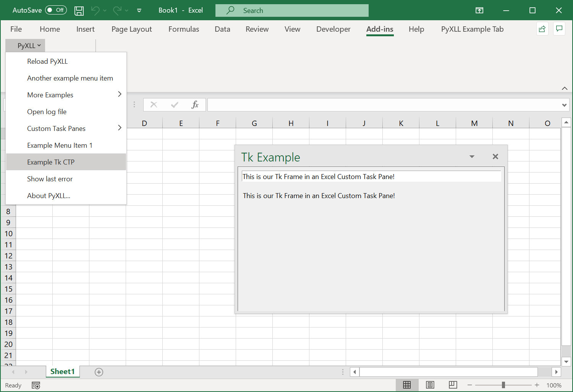Viewport: 573px width, 392px height.
Task: Open the Redo history dropdown arrow
Action: click(x=127, y=11)
